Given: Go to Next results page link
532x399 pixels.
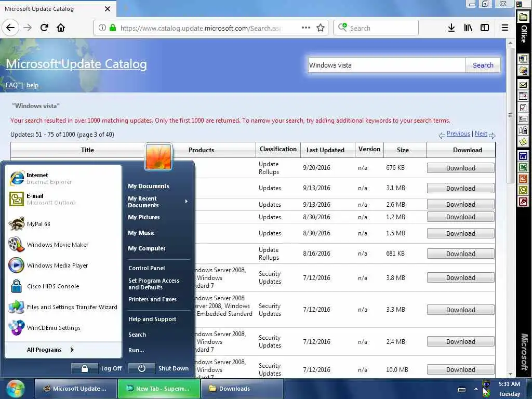Looking at the screenshot, I should tap(481, 134).
